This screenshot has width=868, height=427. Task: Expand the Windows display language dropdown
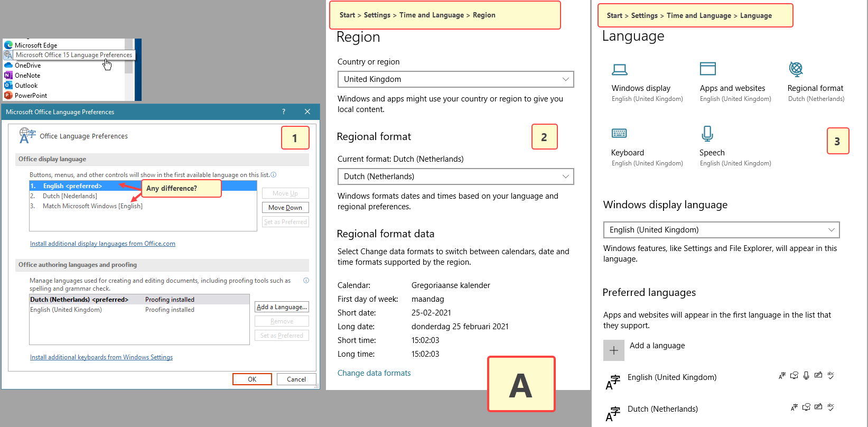point(721,230)
